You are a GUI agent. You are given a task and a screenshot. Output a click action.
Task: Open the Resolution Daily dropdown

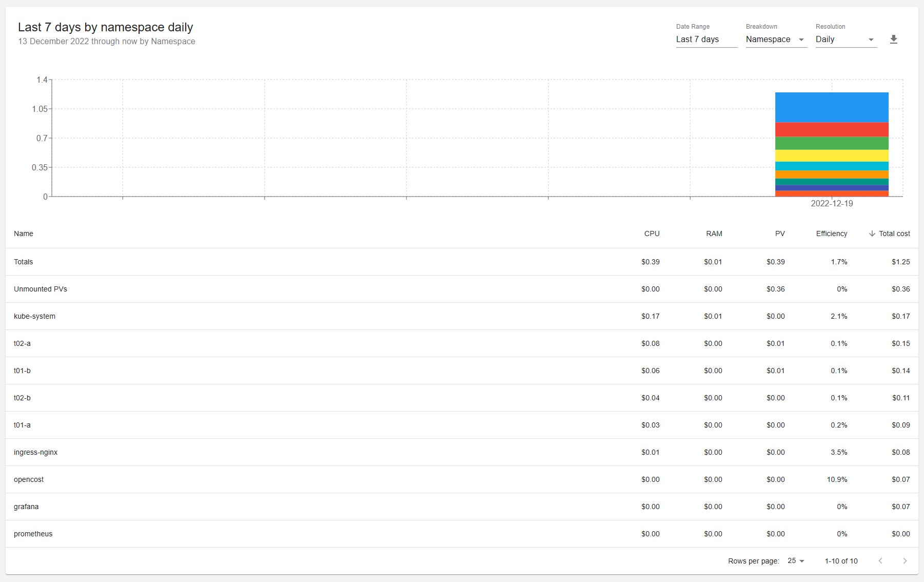(x=846, y=40)
